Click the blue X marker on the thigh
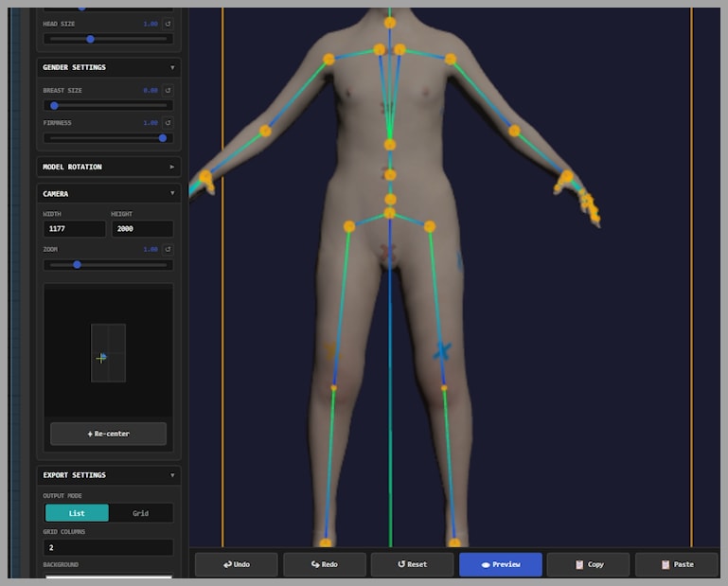 tap(441, 351)
